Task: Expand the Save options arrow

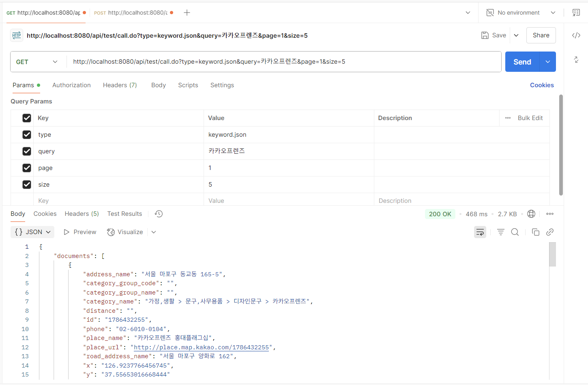Action: (x=516, y=35)
